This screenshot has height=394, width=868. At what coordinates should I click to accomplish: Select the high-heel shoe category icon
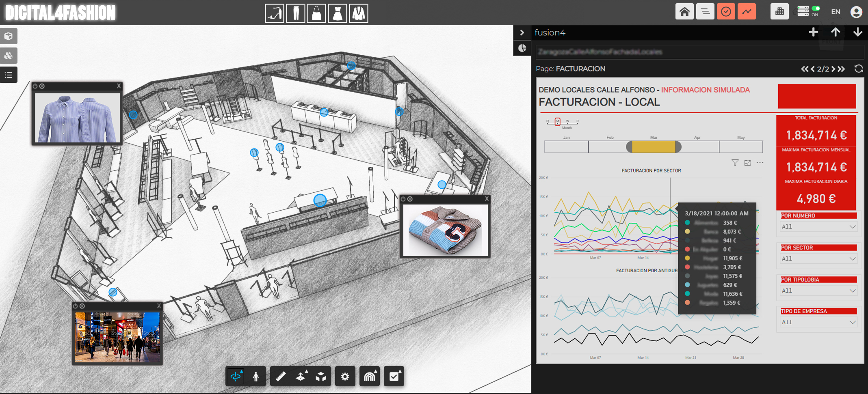click(x=275, y=13)
